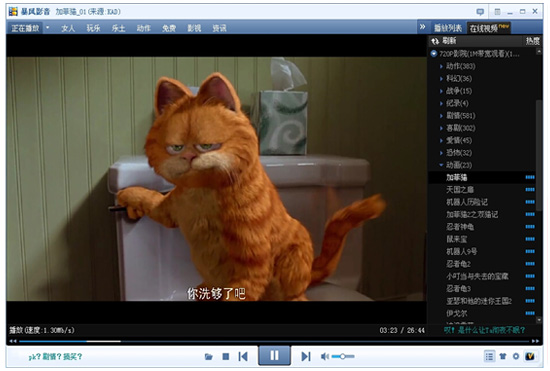Sort by popularity with the 热度 button
550x371 pixels.
tap(532, 41)
